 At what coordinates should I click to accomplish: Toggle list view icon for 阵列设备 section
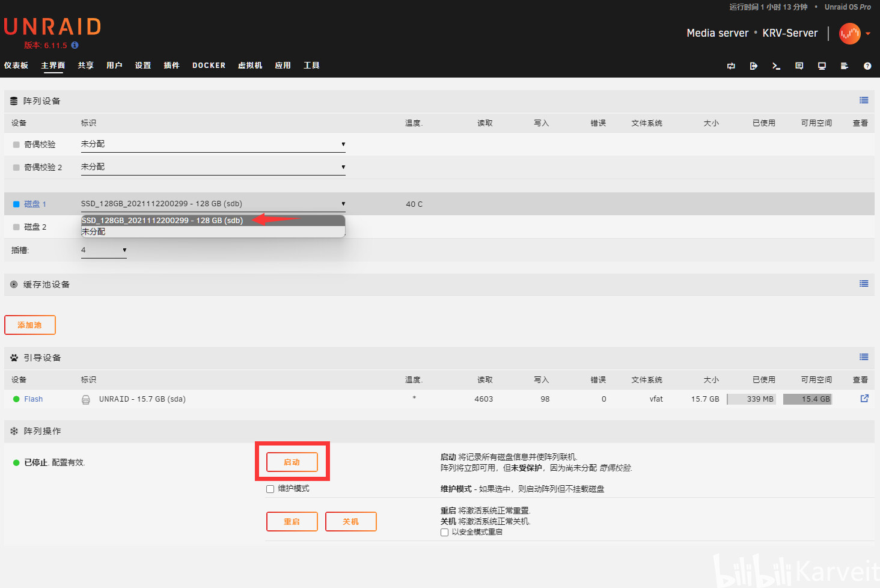click(x=864, y=100)
